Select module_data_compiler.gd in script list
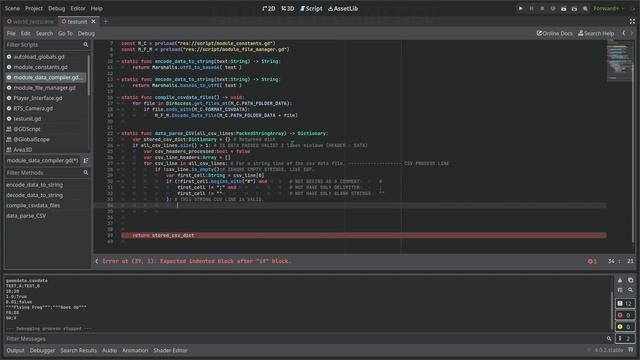 [46, 77]
